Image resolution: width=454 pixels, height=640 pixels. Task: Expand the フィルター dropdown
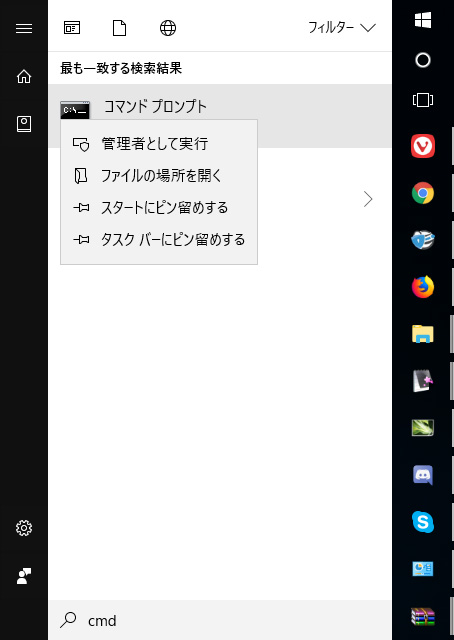point(342,28)
